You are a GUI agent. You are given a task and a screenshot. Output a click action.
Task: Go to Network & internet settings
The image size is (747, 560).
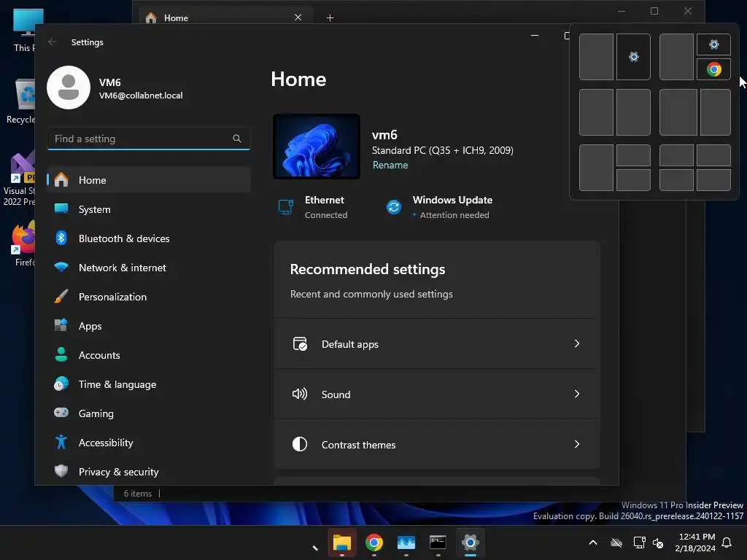tap(149, 268)
